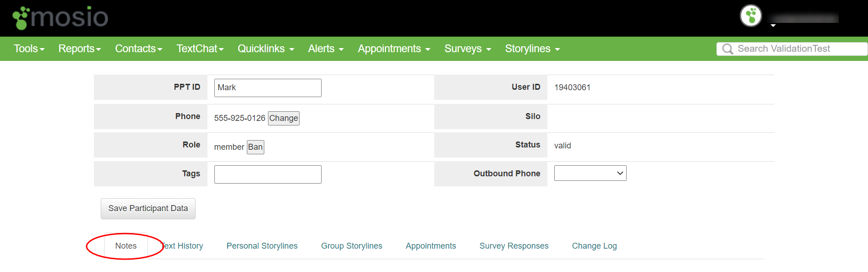Click the Mosio logo
This screenshot has height=272, width=868.
60,18
